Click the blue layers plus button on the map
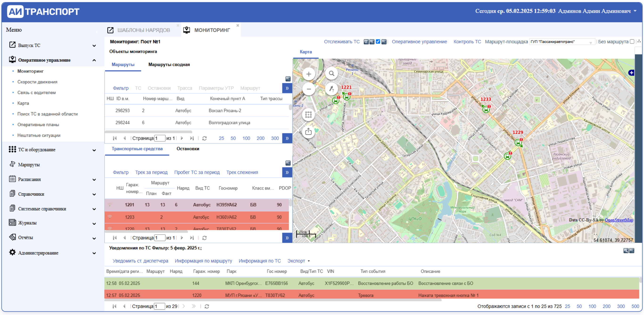Viewport: 644px width, 315px height. [631, 73]
